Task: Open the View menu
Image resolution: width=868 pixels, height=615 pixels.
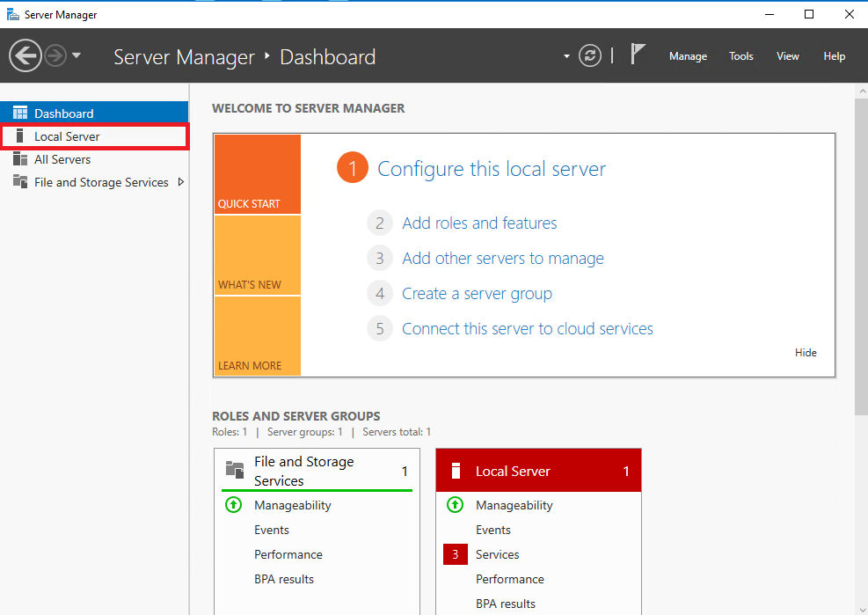Action: pyautogui.click(x=788, y=56)
